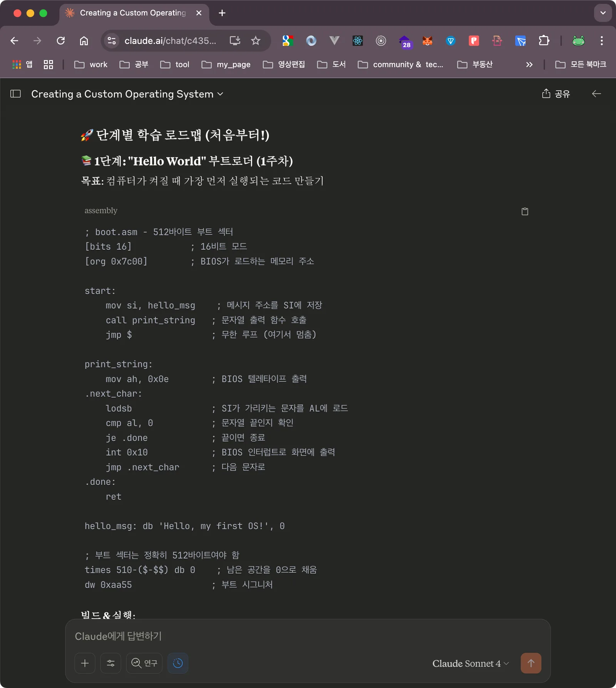Bookmark this page with the star icon
This screenshot has height=688, width=616.
(x=256, y=40)
